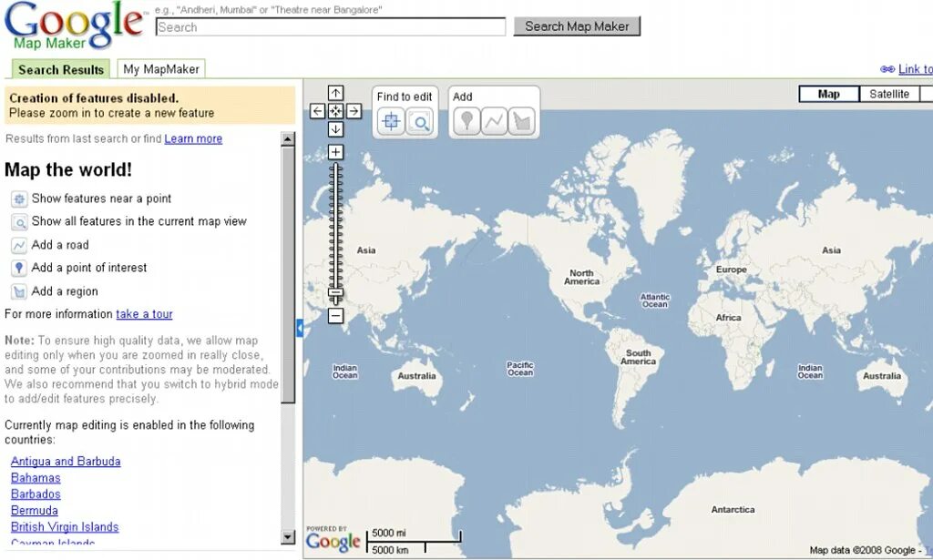The width and height of the screenshot is (933, 560).
Task: Click Creation of features disabled notice
Action: pyautogui.click(x=149, y=106)
